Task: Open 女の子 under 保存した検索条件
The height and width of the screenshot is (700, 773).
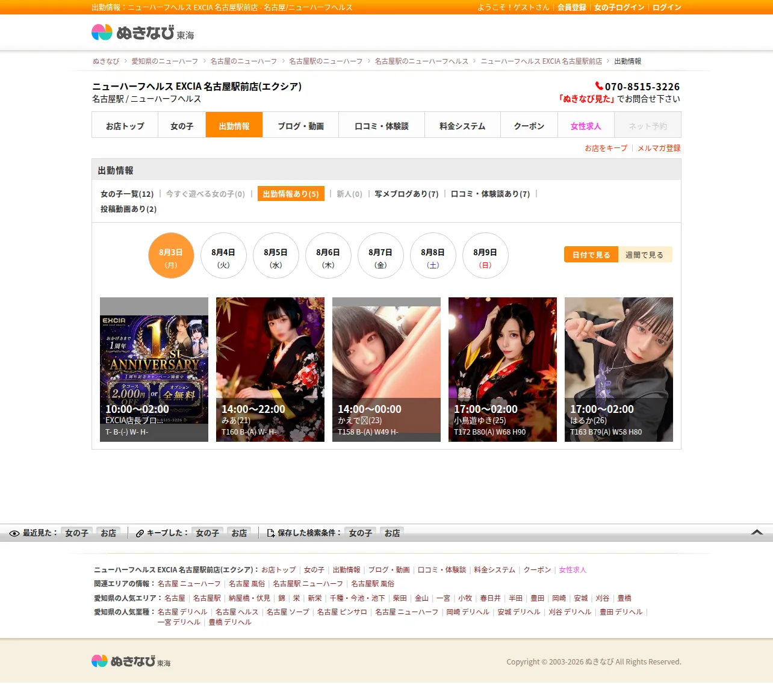Action: (x=361, y=533)
